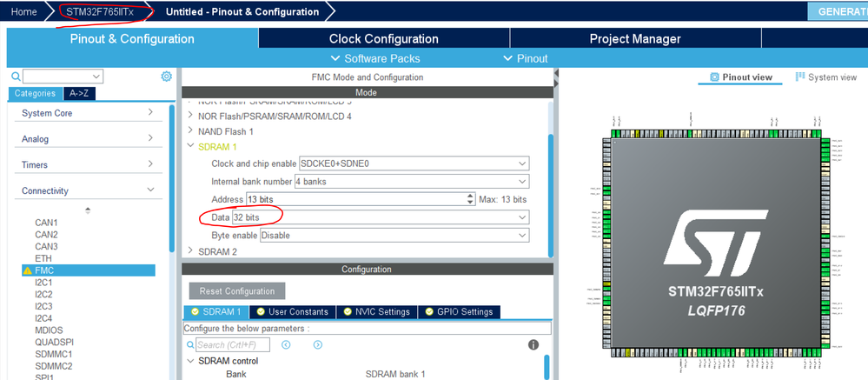This screenshot has width=868, height=380.
Task: Switch to Clock Configuration tab
Action: coord(384,39)
